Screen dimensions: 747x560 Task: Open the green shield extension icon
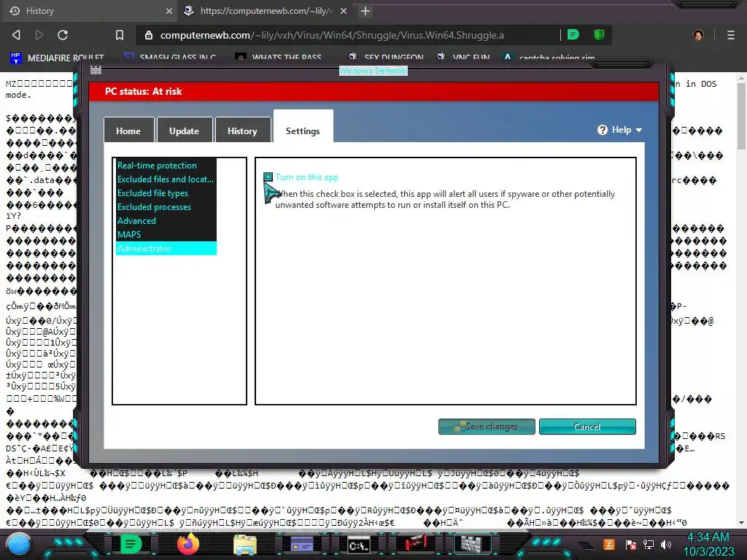(599, 35)
